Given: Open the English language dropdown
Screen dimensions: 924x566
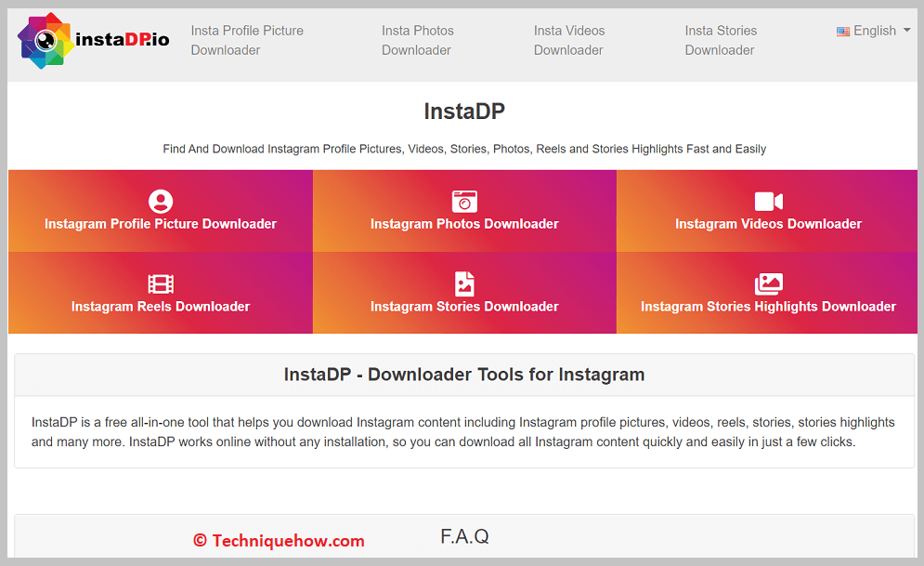Looking at the screenshot, I should click(873, 31).
